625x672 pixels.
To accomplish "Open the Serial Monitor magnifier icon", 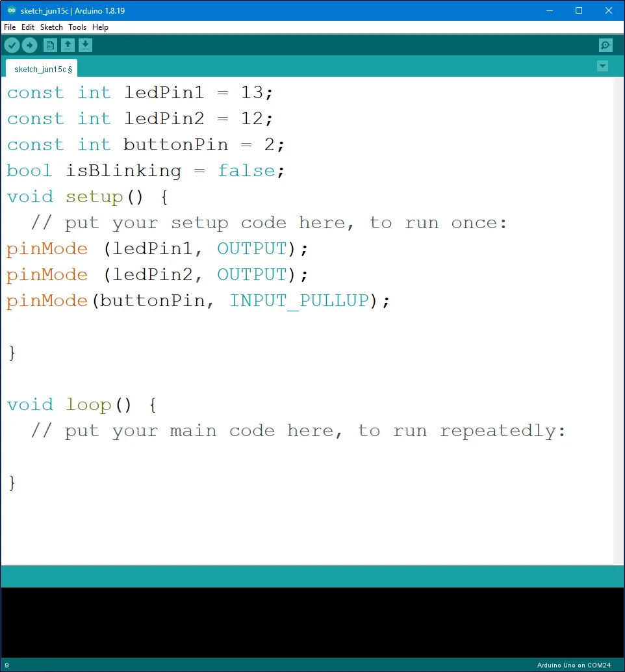I will 606,45.
